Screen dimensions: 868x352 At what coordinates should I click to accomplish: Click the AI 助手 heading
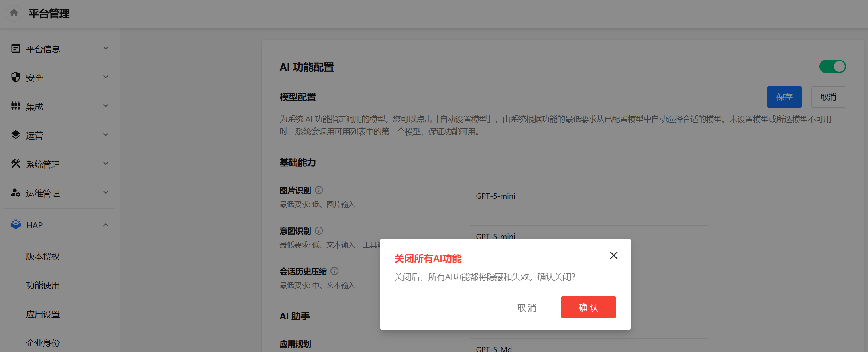(294, 316)
